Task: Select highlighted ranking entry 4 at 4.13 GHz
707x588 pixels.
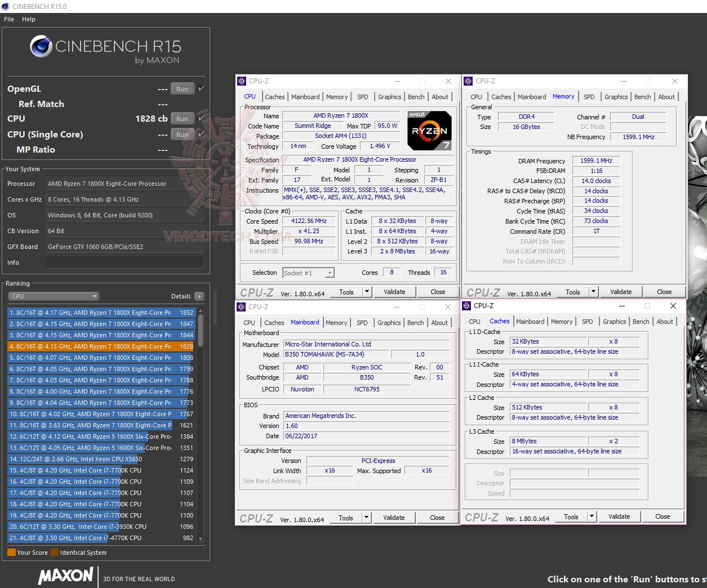Action: pos(101,346)
